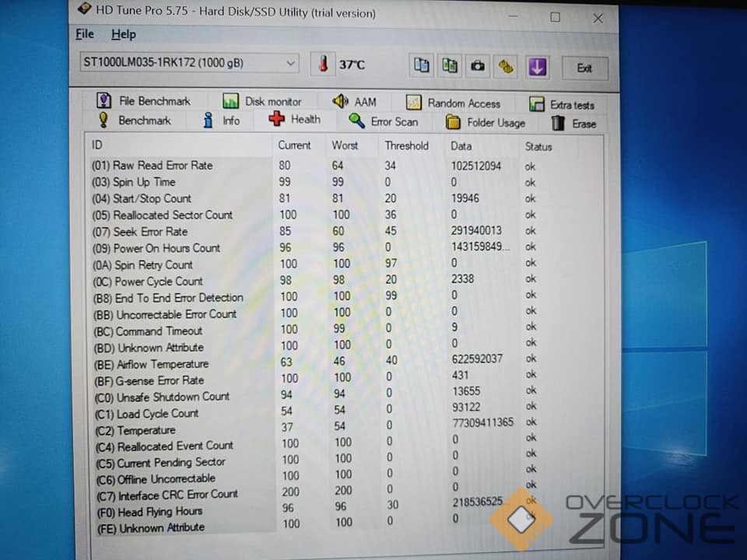Click the Error Scan magnifier icon
This screenshot has width=747, height=560.
356,121
